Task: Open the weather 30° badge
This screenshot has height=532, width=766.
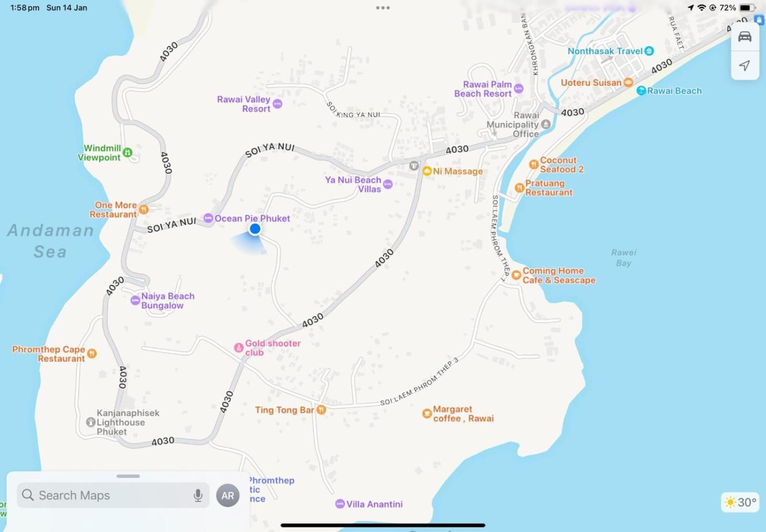Action: click(740, 502)
